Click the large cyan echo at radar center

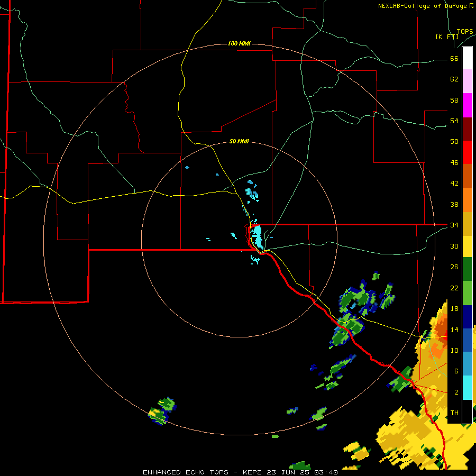pos(257,237)
